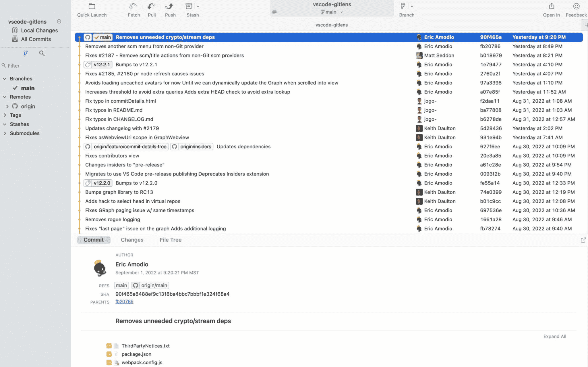The width and height of the screenshot is (588, 367).
Task: Click the Open in share icon
Action: [x=551, y=6]
